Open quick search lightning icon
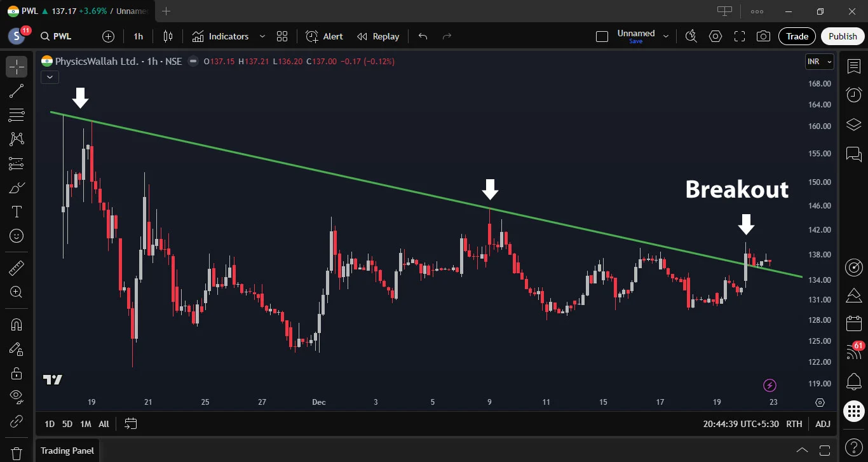The height and width of the screenshot is (462, 868). 691,36
